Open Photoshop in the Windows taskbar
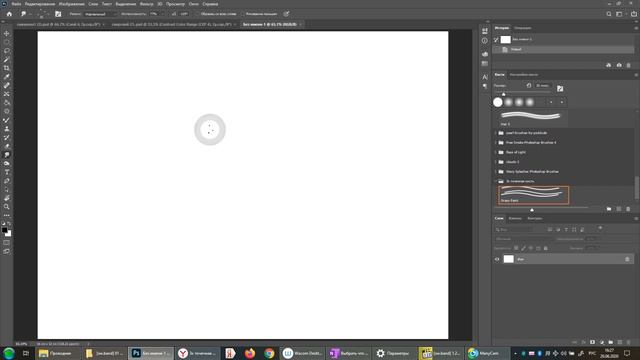This screenshot has width=640, height=360. point(151,353)
